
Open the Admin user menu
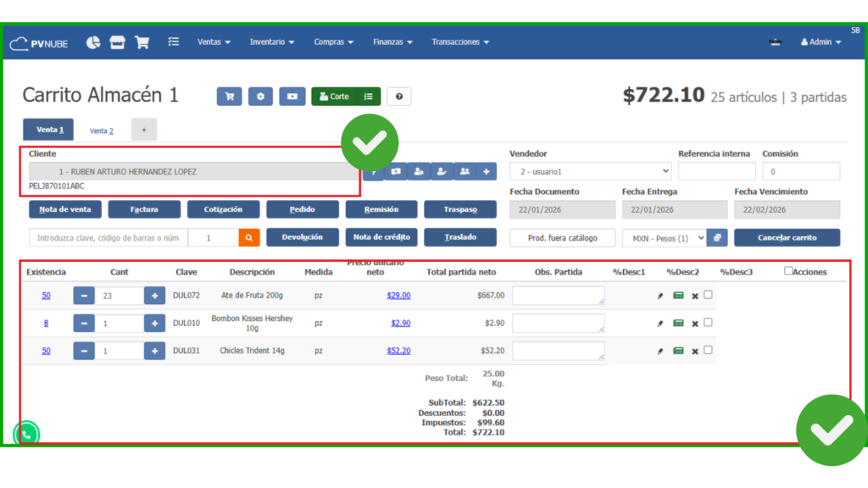click(821, 42)
